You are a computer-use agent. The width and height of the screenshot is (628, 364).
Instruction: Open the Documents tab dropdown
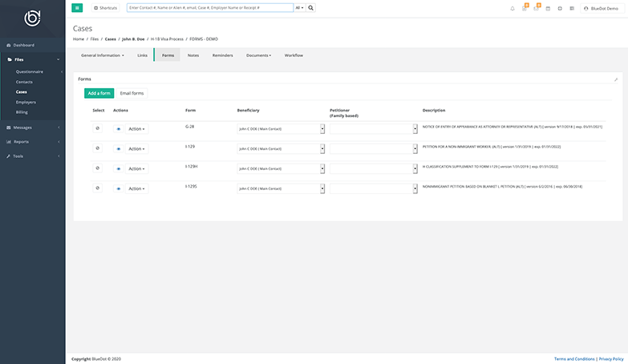click(258, 55)
